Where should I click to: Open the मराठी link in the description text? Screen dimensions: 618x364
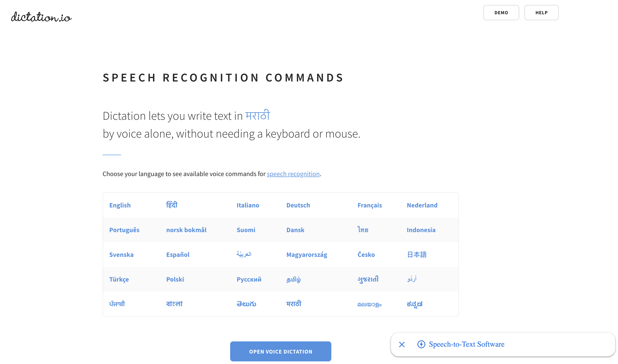coord(257,115)
